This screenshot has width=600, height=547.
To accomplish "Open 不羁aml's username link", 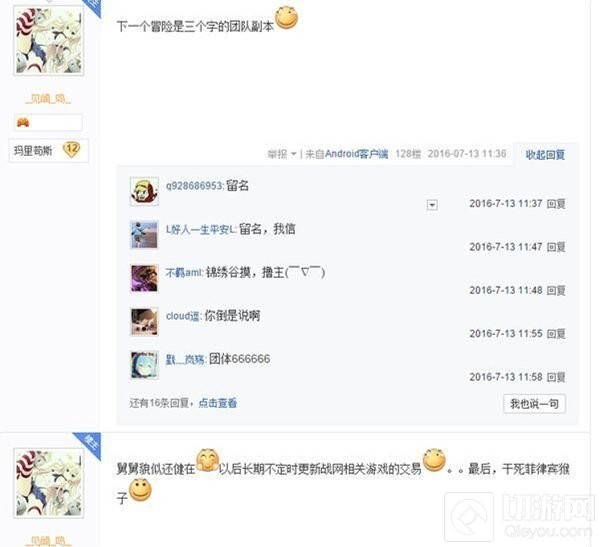I will 184,273.
